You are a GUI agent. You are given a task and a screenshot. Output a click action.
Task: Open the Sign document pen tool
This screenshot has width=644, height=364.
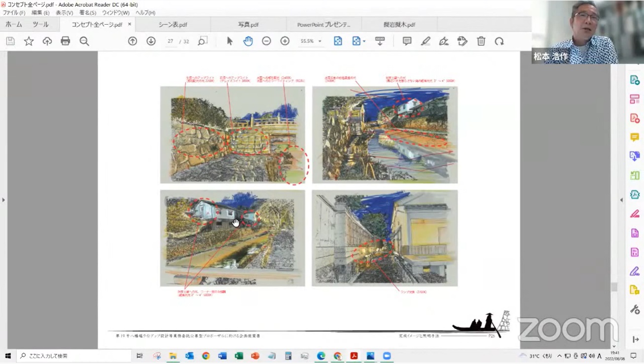444,41
